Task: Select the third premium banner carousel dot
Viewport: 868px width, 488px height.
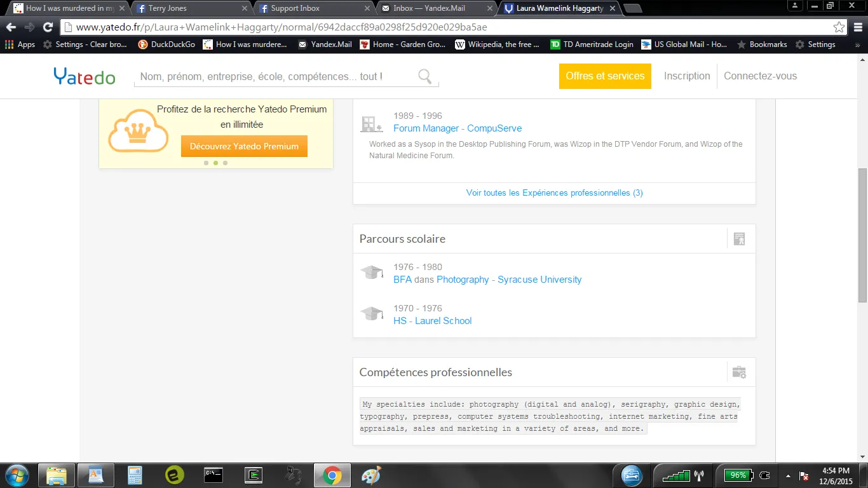Action: pyautogui.click(x=225, y=163)
